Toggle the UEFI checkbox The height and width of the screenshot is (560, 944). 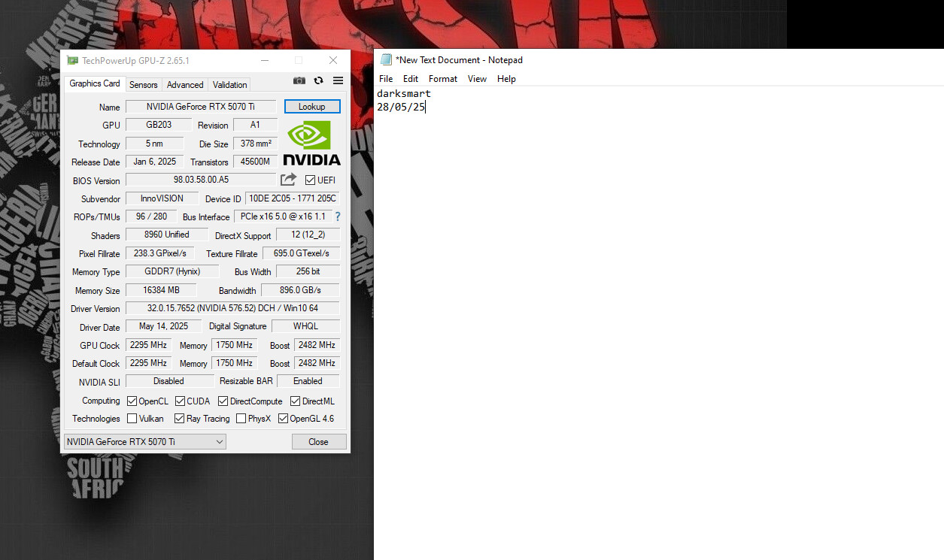(x=310, y=180)
